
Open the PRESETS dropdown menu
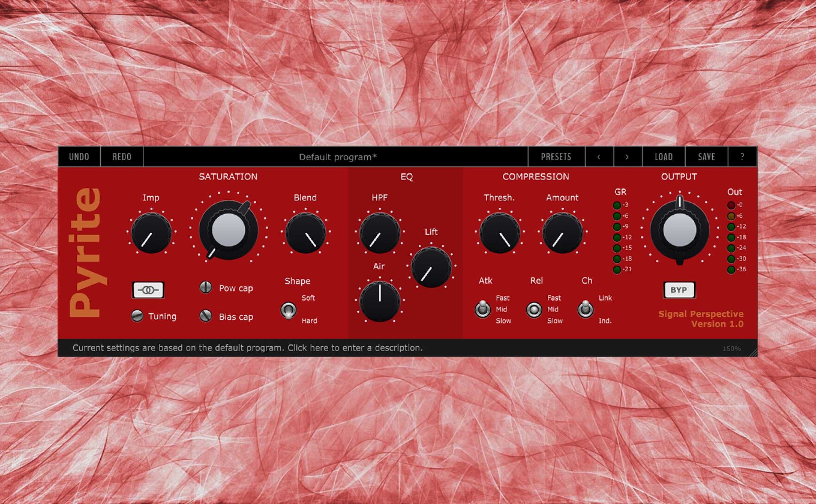(556, 157)
